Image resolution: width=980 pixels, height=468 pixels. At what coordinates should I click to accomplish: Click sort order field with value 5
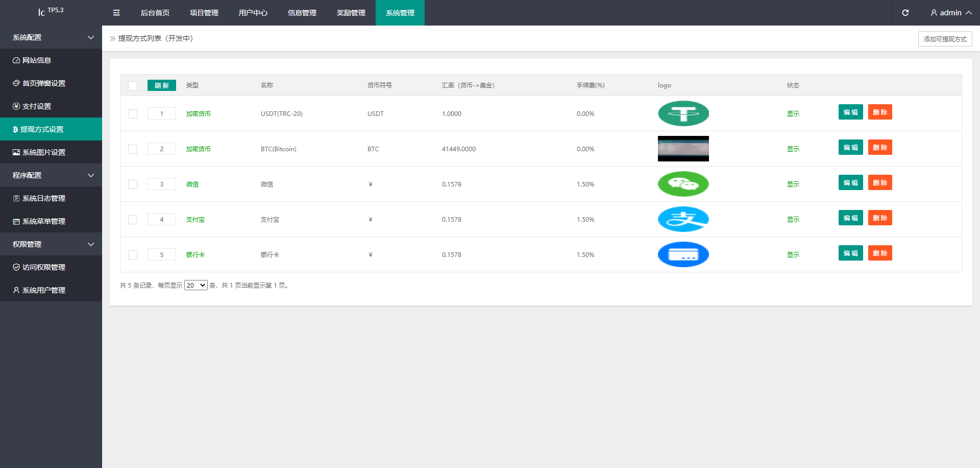(x=162, y=254)
